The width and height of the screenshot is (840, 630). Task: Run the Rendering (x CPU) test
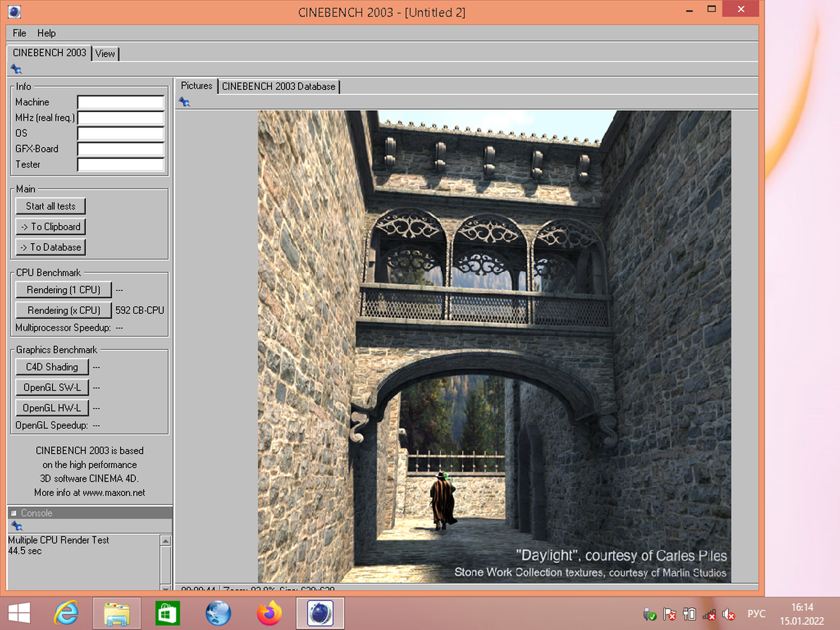point(64,310)
